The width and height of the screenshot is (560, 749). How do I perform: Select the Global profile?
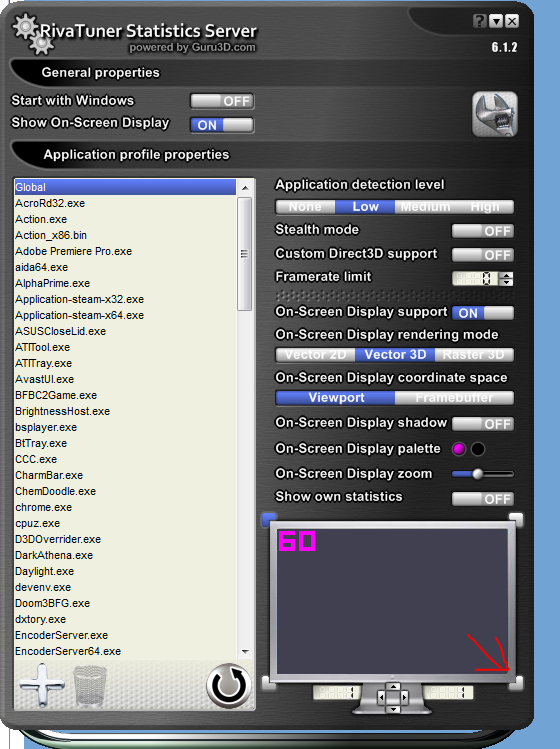coord(125,187)
